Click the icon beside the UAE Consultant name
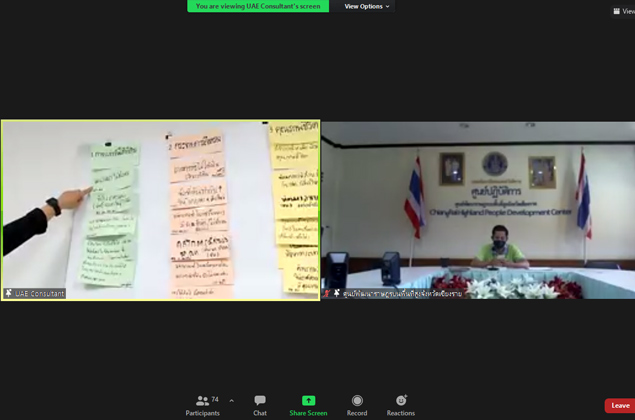Image resolution: width=635 pixels, height=420 pixels. [x=9, y=294]
